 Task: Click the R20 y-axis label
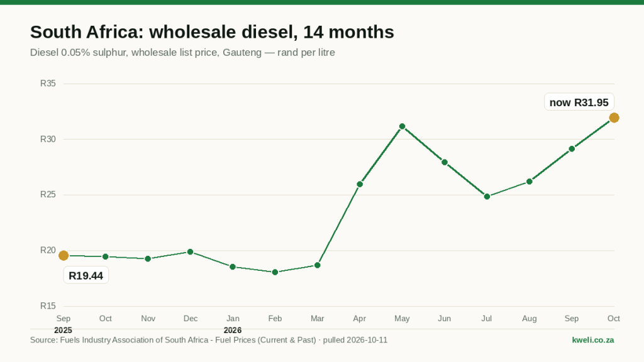(48, 250)
